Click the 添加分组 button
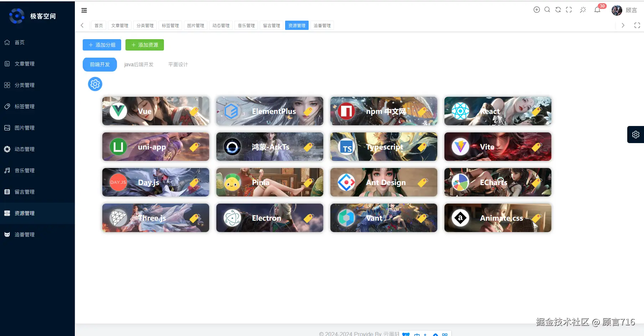This screenshot has height=336, width=644. [x=102, y=45]
